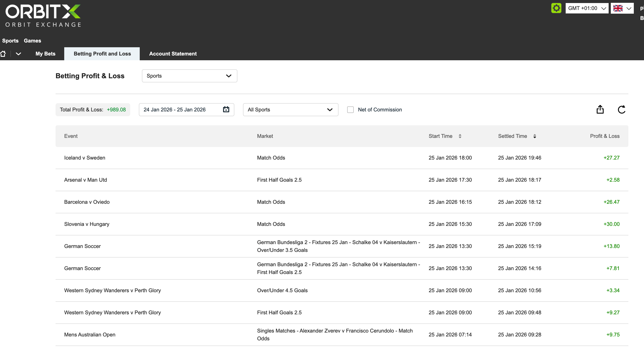Click the +30.00 profit value
644x349 pixels.
click(611, 224)
